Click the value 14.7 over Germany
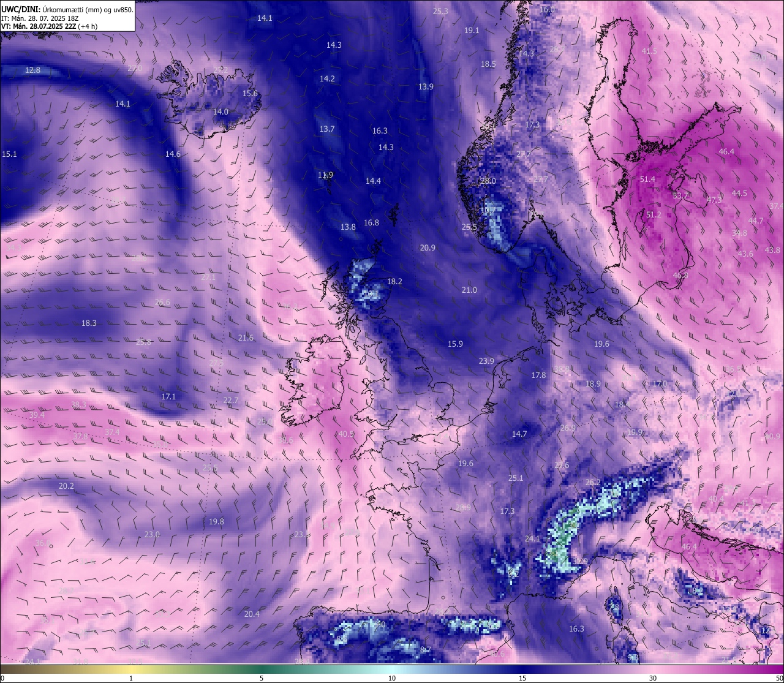This screenshot has height=683, width=784. [519, 434]
